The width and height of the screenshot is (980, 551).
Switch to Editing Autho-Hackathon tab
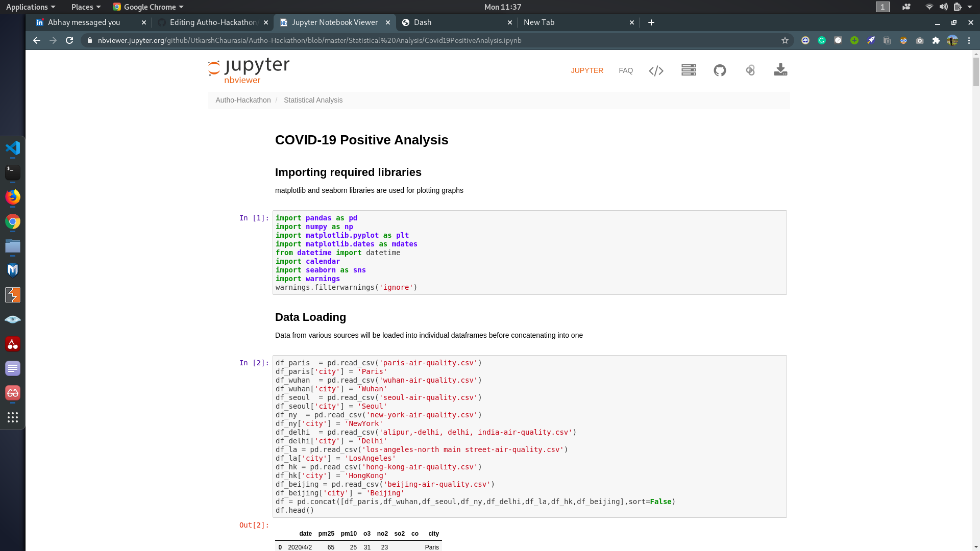coord(213,22)
